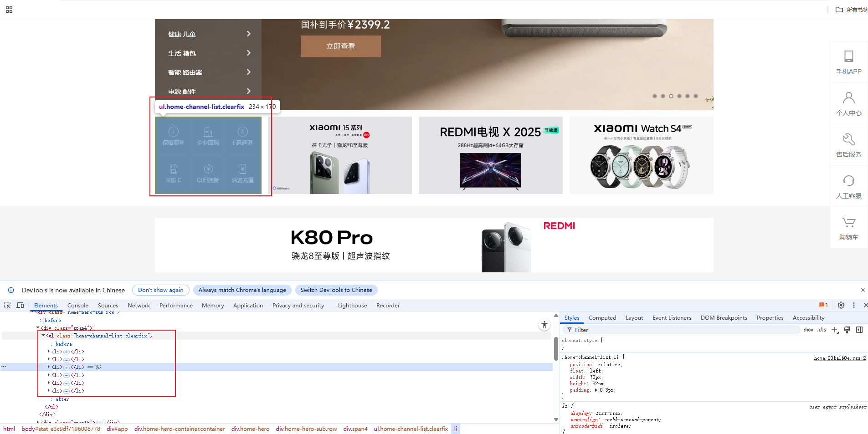Click Switch DevTools to Chinese
The image size is (868, 434).
click(x=336, y=290)
